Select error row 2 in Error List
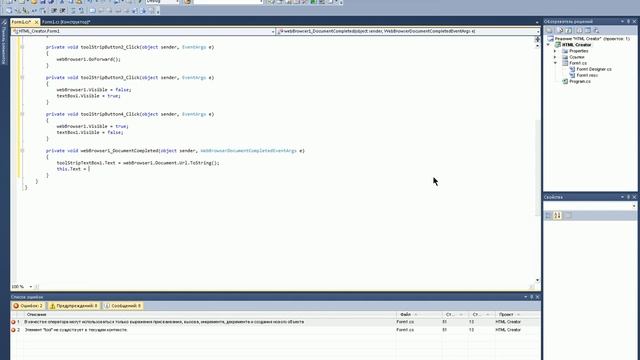Image resolution: width=640 pixels, height=360 pixels. tap(276, 330)
